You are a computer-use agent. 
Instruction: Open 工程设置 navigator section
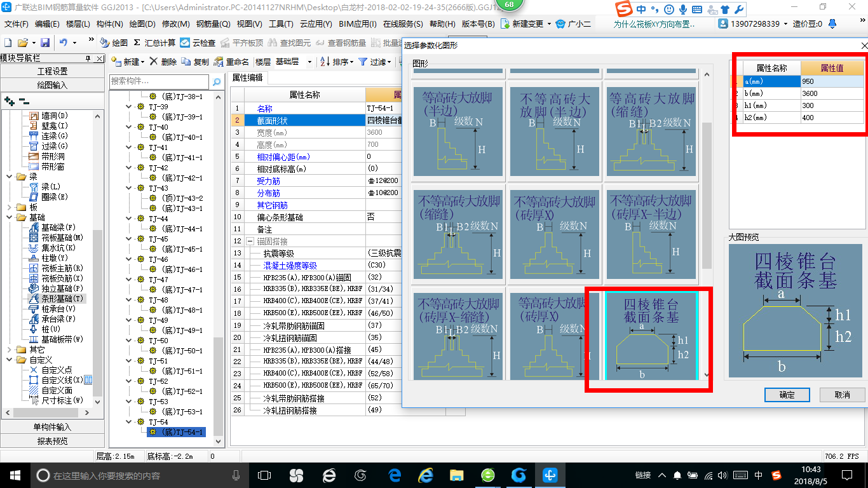(x=52, y=71)
